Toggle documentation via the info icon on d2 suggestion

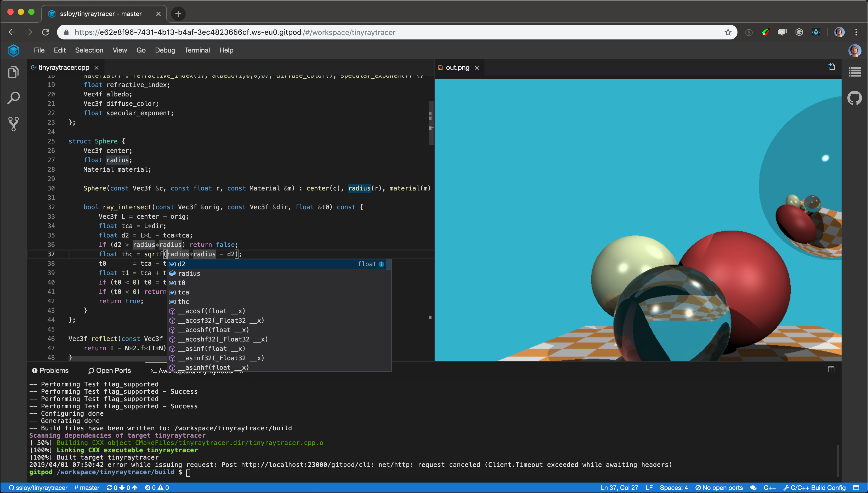(x=381, y=264)
